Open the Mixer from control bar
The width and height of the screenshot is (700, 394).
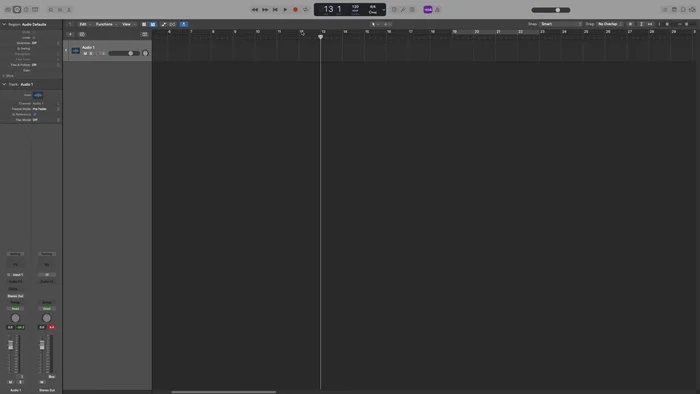tap(60, 9)
